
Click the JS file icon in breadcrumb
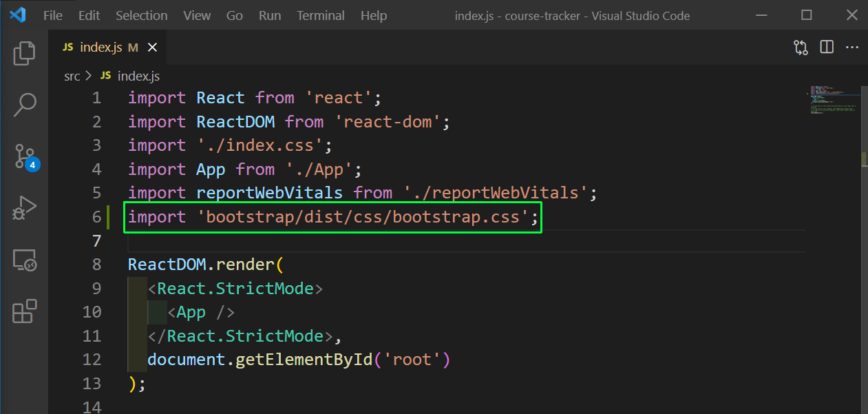105,76
